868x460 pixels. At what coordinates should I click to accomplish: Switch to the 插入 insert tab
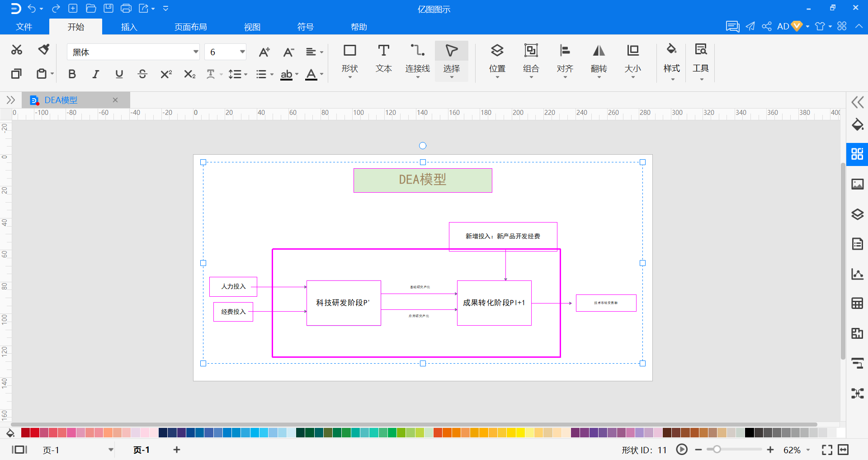pyautogui.click(x=129, y=27)
